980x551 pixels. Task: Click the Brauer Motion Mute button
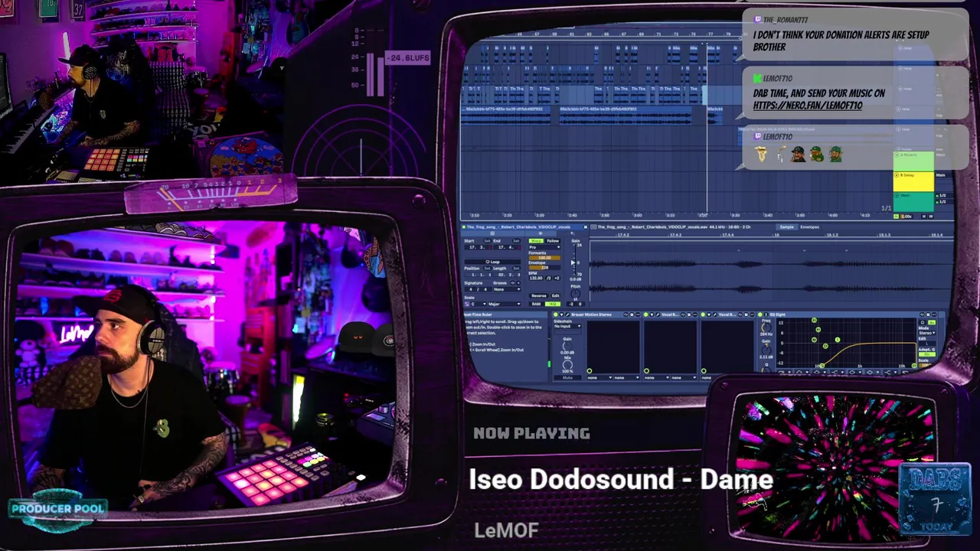[x=567, y=377]
